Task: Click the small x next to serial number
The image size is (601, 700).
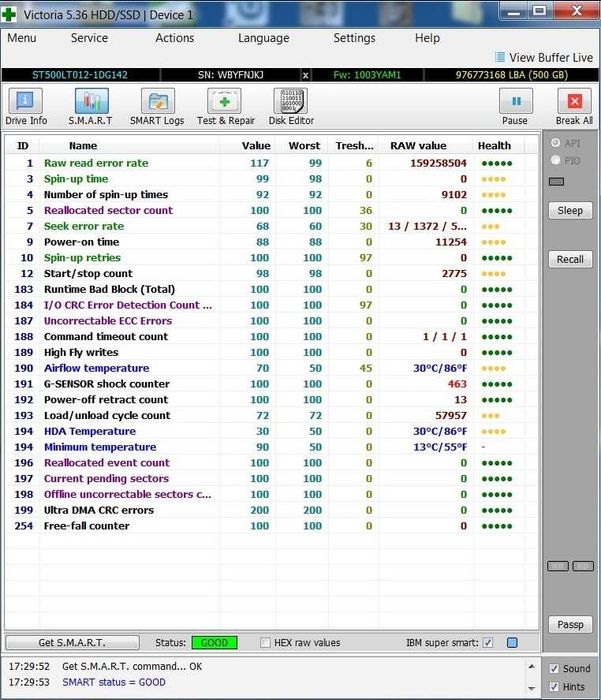Action: coord(305,75)
